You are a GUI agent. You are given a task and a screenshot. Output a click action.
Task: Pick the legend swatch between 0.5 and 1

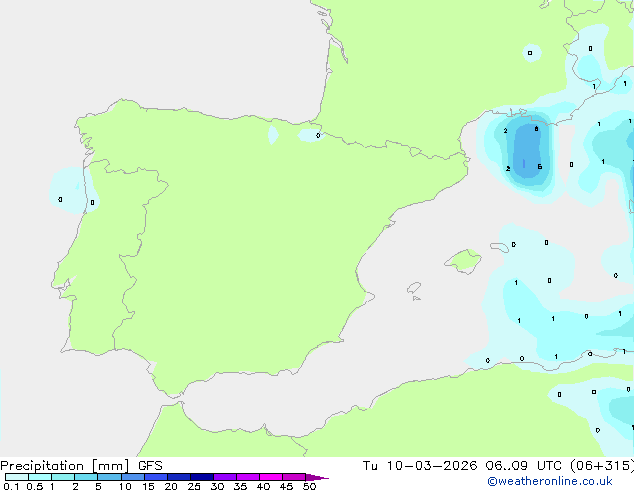coord(40,477)
